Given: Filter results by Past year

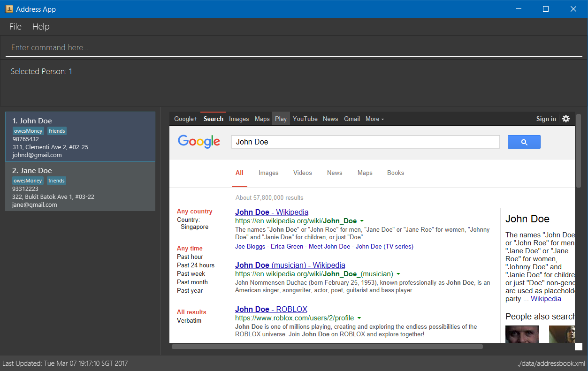Looking at the screenshot, I should [x=190, y=291].
